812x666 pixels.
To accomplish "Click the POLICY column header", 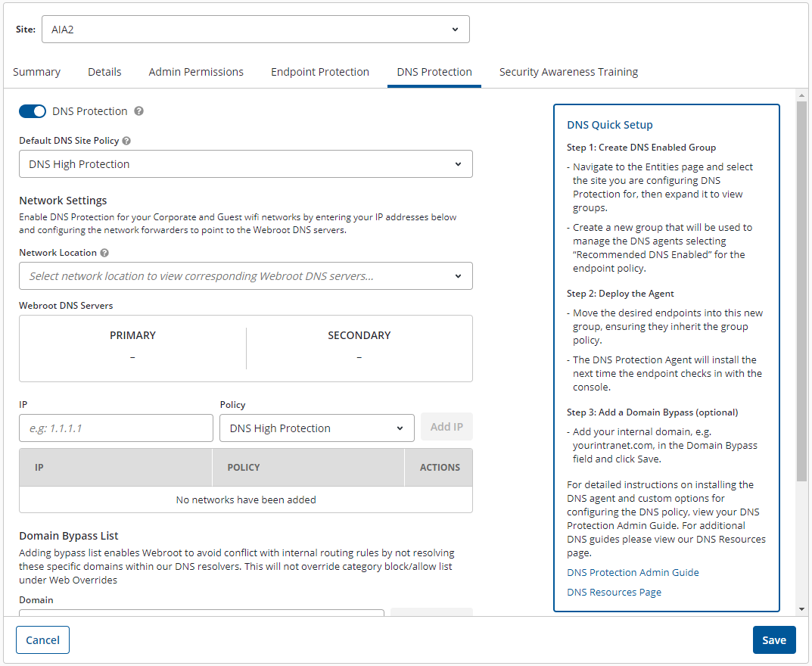I will pyautogui.click(x=308, y=467).
